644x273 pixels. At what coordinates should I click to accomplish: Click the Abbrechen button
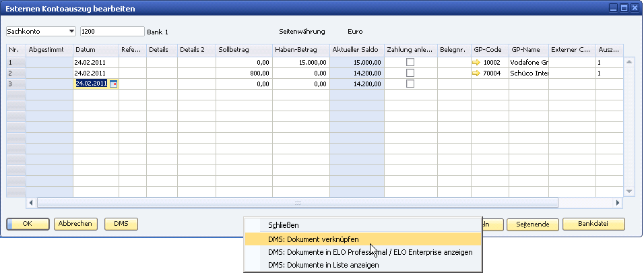point(75,224)
